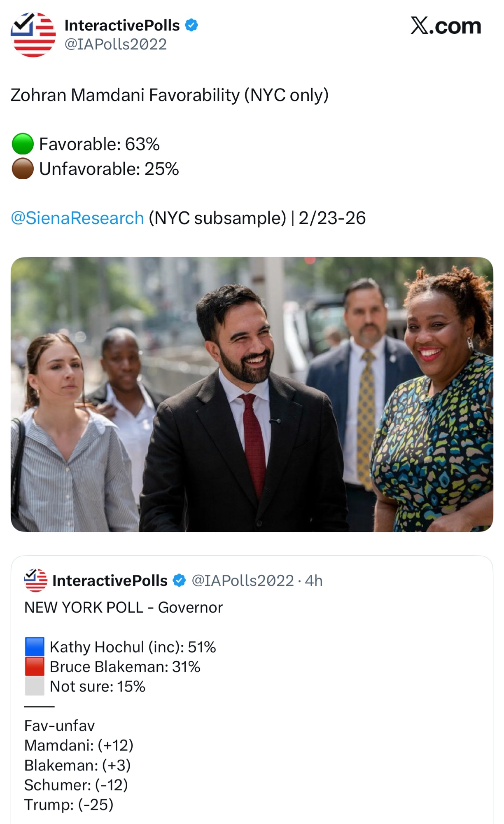504x824 pixels.
Task: Click the verified badge in the quoted post
Action: [179, 580]
